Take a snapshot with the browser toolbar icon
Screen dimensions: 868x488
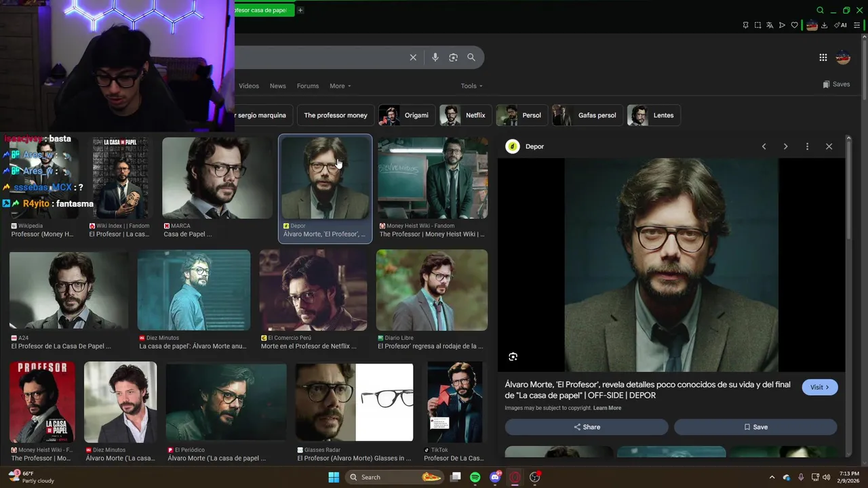[x=757, y=25]
